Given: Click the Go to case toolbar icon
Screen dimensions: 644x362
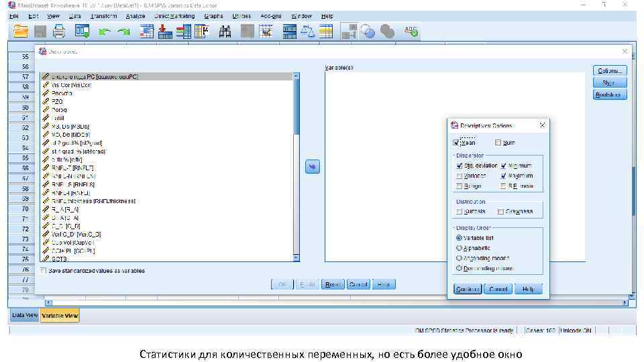Looking at the screenshot, I should (146, 32).
